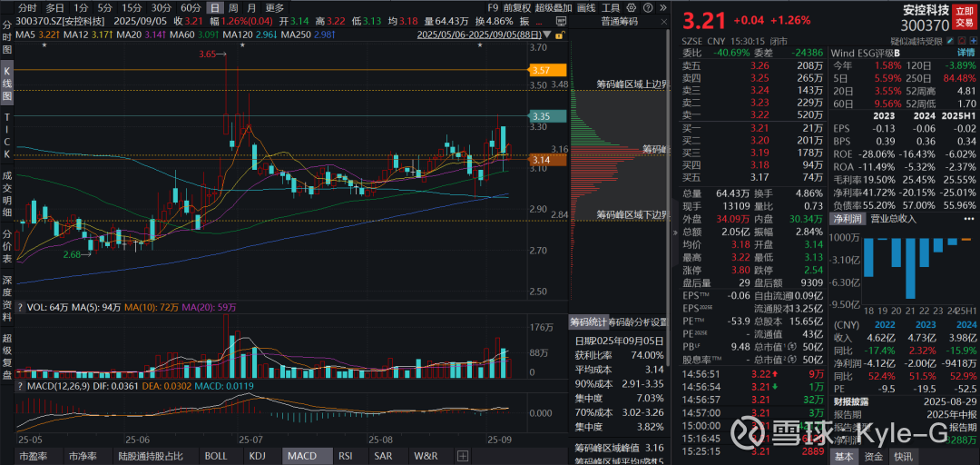The width and height of the screenshot is (980, 465).
Task: Open the 前复权 adjustment dropdown
Action: (517, 8)
